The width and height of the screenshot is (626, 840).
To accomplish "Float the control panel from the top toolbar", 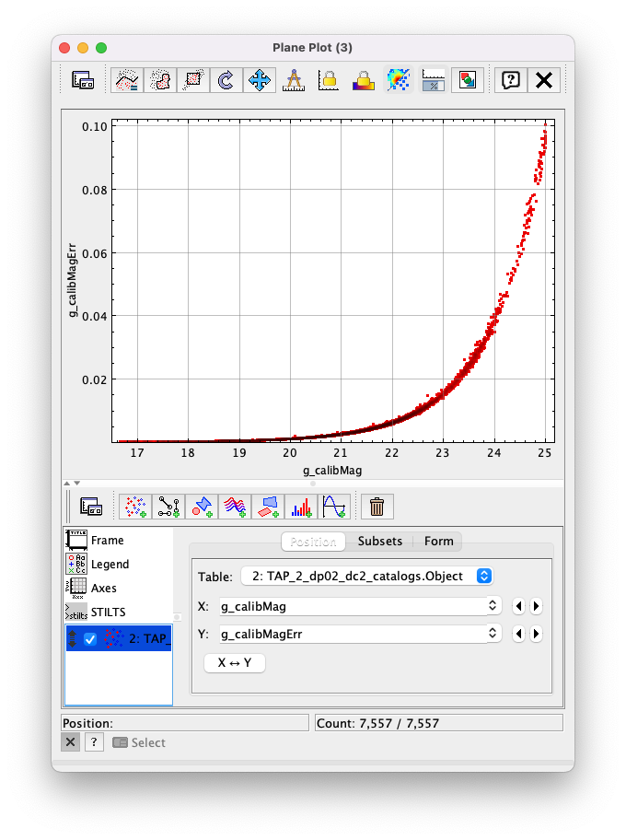I will click(83, 80).
